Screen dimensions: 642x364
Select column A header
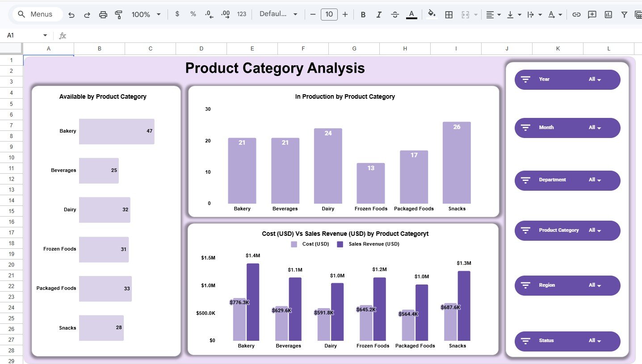click(48, 49)
